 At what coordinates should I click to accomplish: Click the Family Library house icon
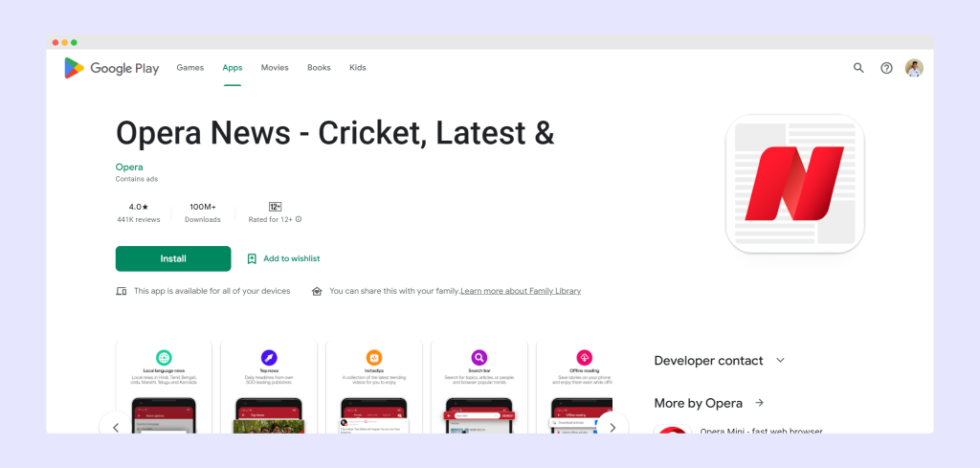317,291
